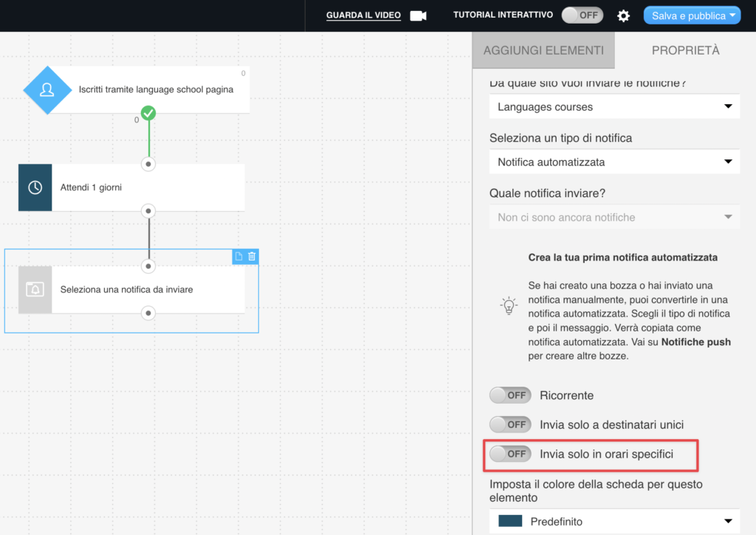Click the dark blue Predefinito color swatch

[x=510, y=521]
